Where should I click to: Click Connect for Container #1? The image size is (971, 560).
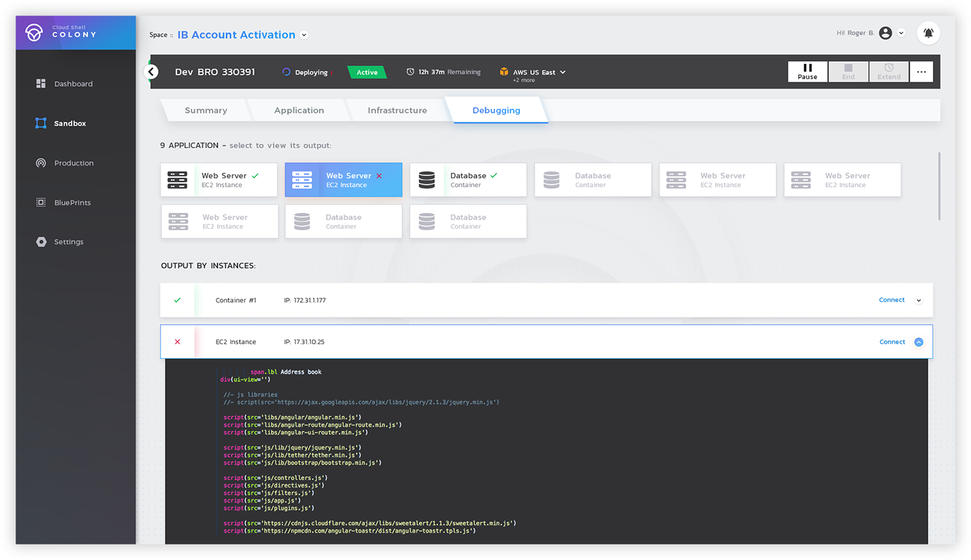pos(891,300)
